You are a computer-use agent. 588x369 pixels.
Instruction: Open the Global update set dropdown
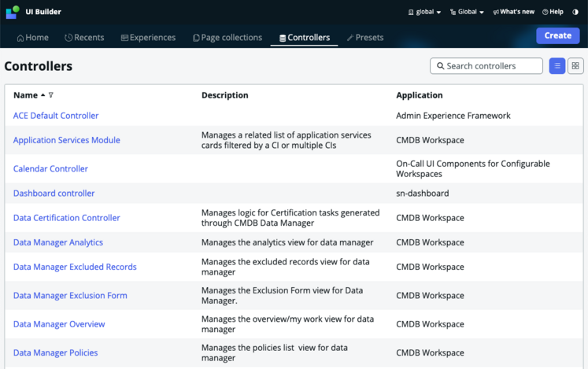[x=467, y=12]
